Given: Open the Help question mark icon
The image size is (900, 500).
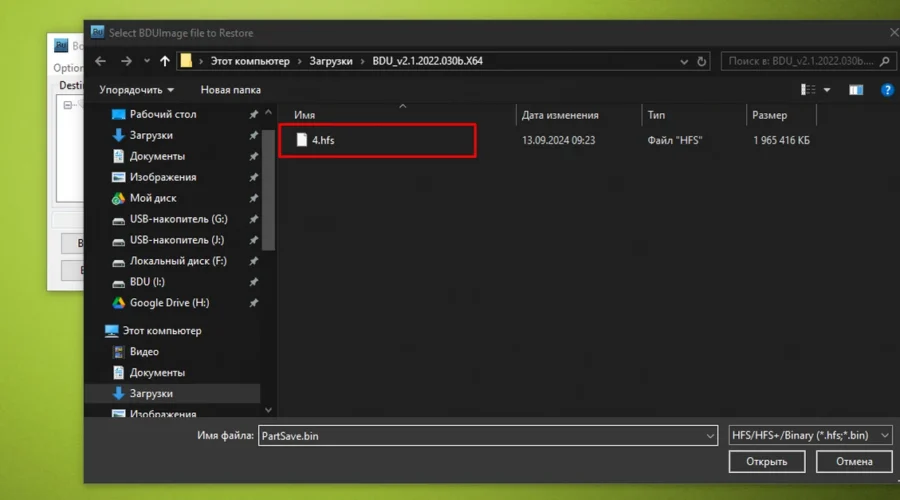Looking at the screenshot, I should pyautogui.click(x=886, y=89).
